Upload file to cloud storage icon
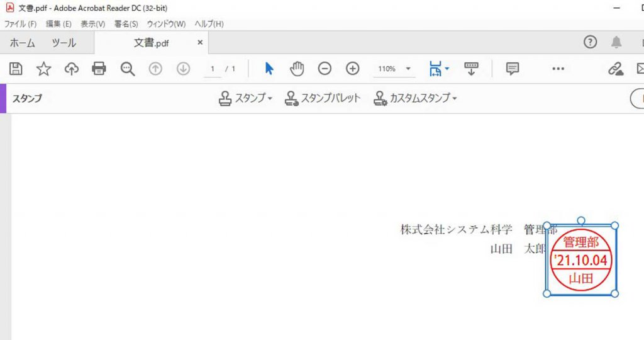The width and height of the screenshot is (644, 340). click(x=72, y=69)
